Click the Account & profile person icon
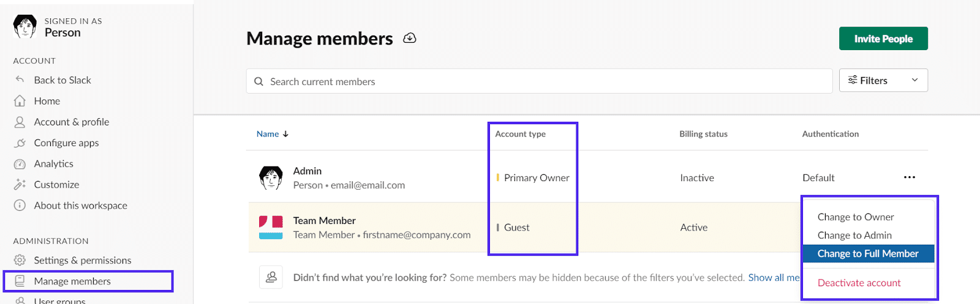Screen dimensions: 980x304 (x=20, y=122)
